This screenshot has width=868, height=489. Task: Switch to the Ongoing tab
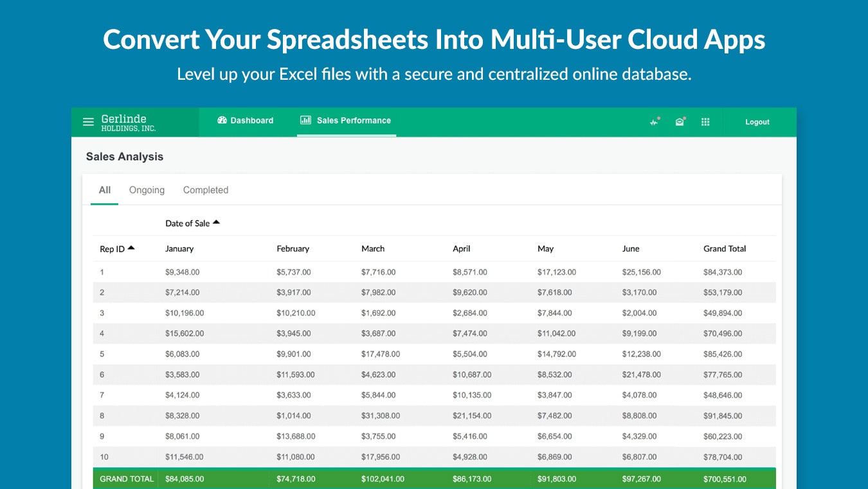click(147, 190)
